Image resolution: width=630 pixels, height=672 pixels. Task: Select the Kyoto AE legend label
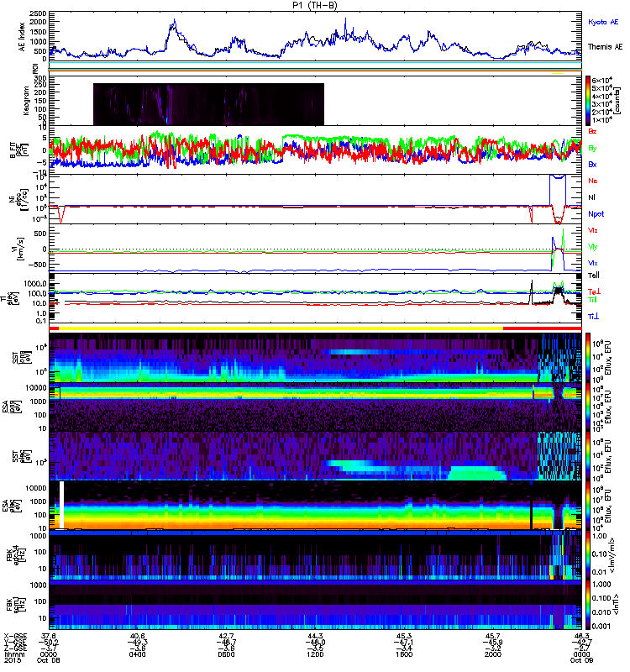pyautogui.click(x=603, y=22)
